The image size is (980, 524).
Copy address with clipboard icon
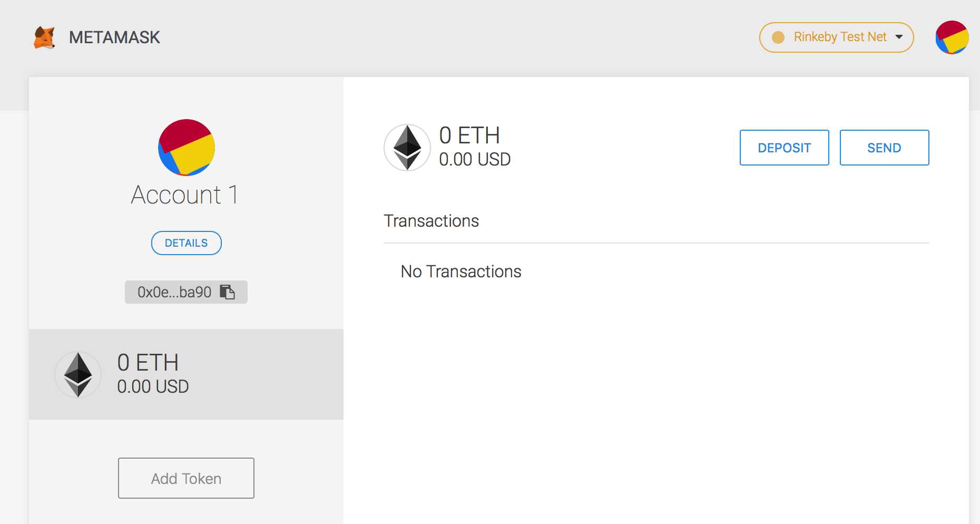pos(227,292)
